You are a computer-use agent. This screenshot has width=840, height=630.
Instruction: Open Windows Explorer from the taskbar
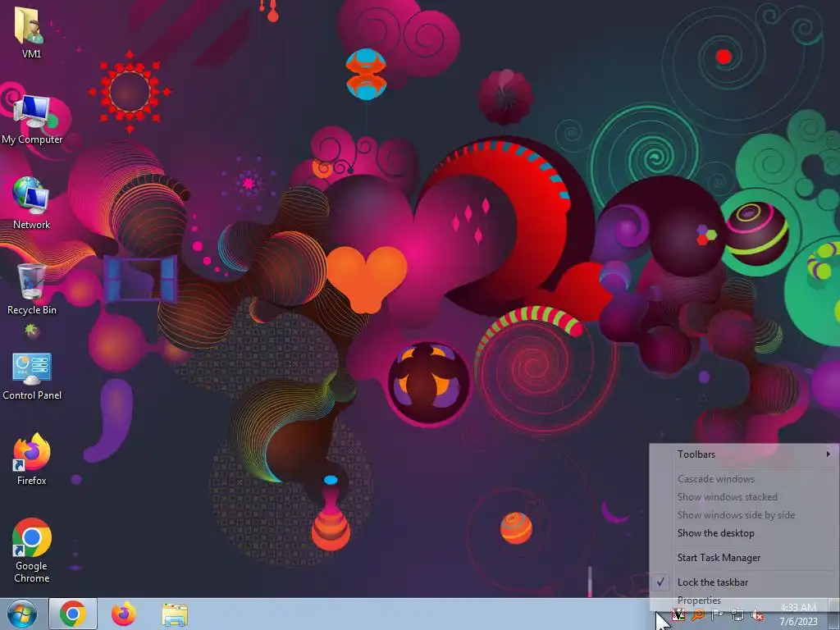coord(175,615)
